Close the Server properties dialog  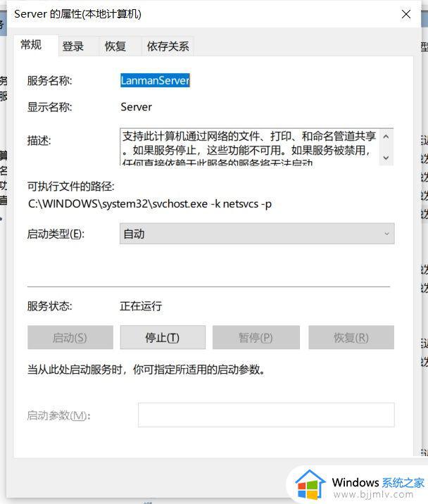[406, 14]
